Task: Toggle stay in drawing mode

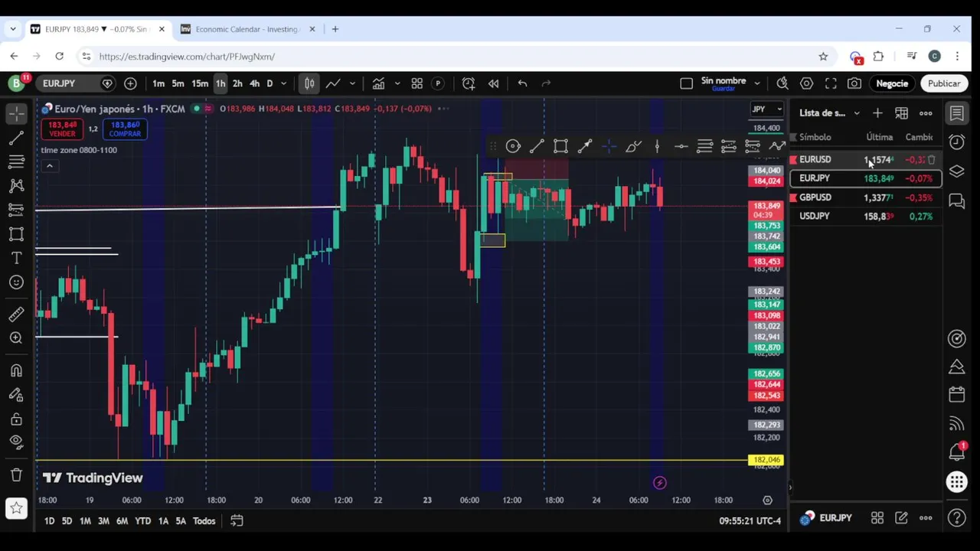Action: pyautogui.click(x=16, y=394)
